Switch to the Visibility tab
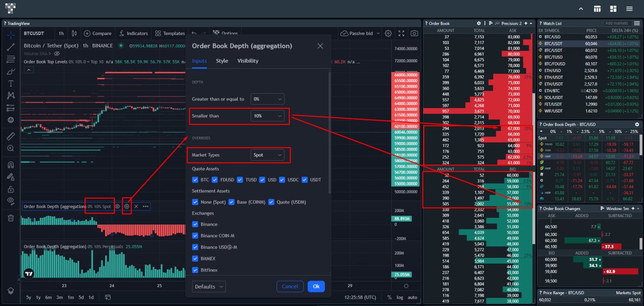644x306 pixels. click(x=247, y=61)
